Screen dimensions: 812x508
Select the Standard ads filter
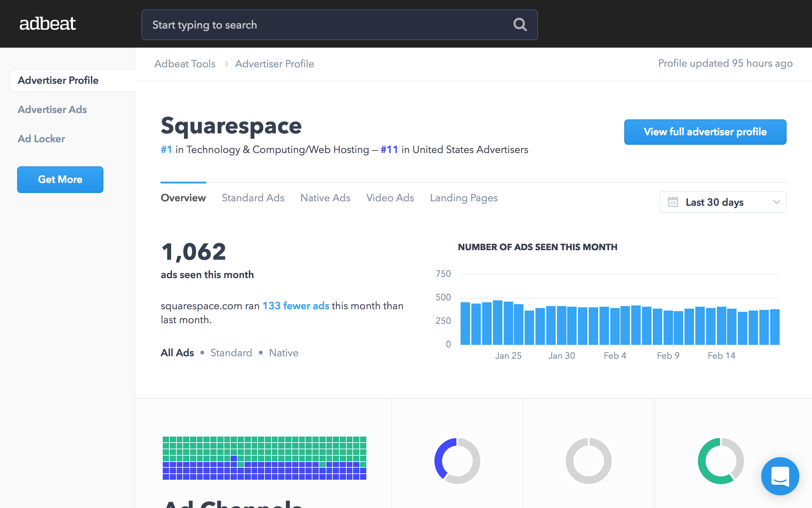click(x=231, y=353)
